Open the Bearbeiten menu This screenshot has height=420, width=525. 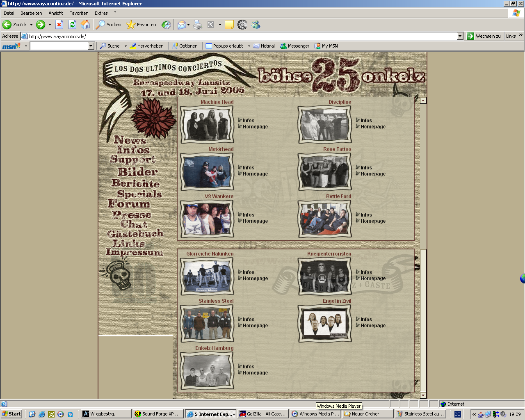[x=31, y=13]
